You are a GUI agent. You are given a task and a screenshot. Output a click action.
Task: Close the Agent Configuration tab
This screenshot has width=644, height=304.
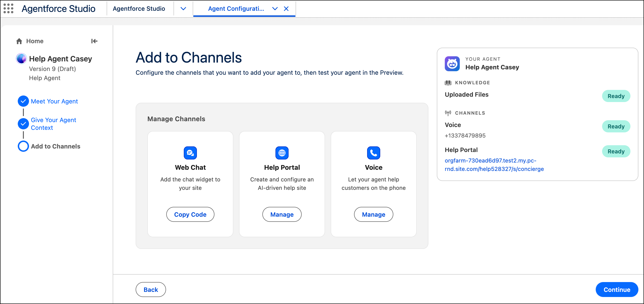tap(286, 9)
